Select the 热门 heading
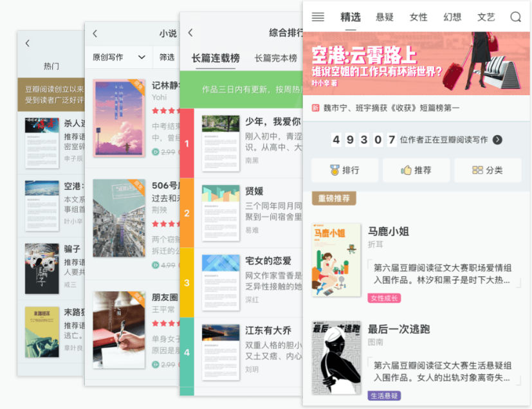 pos(51,66)
